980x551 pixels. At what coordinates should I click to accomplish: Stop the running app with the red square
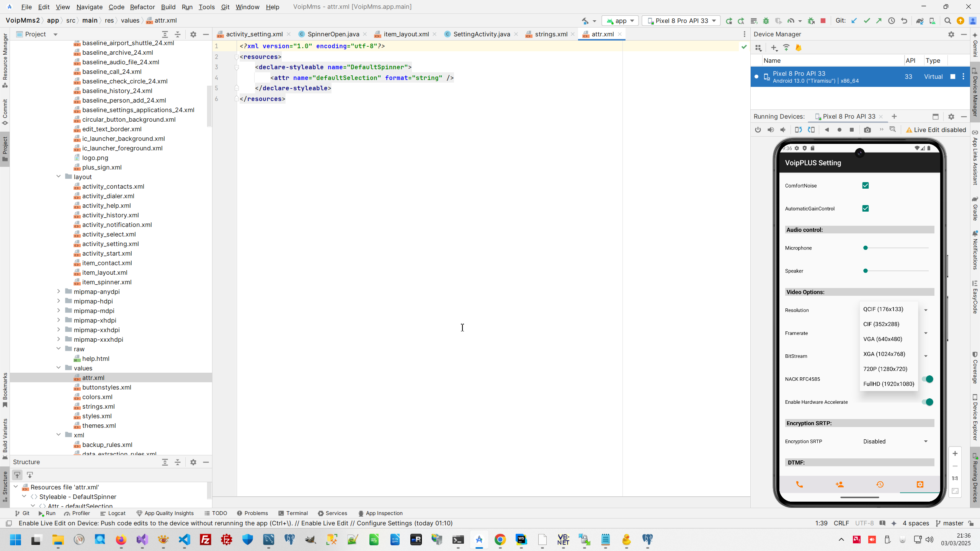pos(823,21)
